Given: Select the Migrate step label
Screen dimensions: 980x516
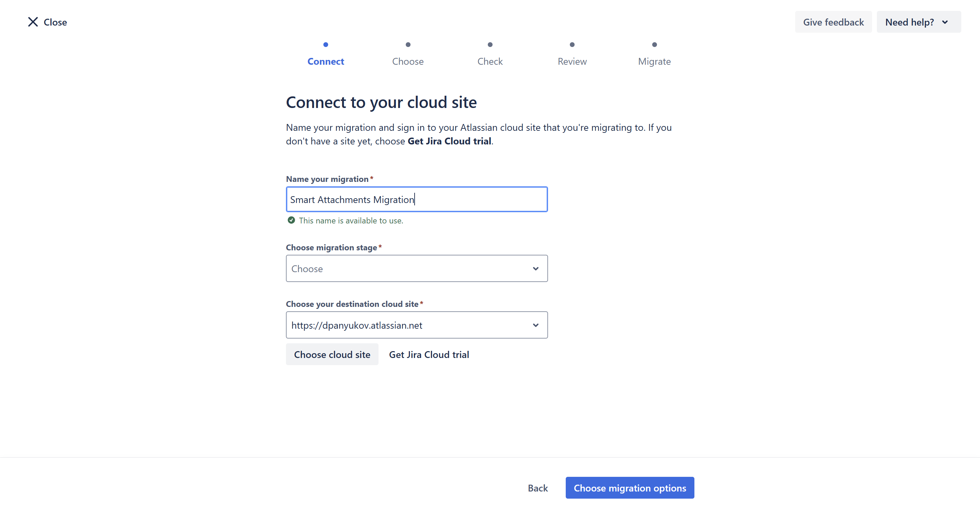Looking at the screenshot, I should point(654,62).
